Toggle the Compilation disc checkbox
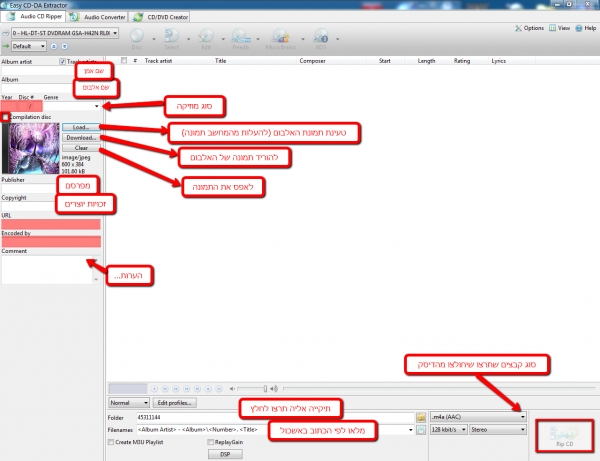 coord(6,117)
